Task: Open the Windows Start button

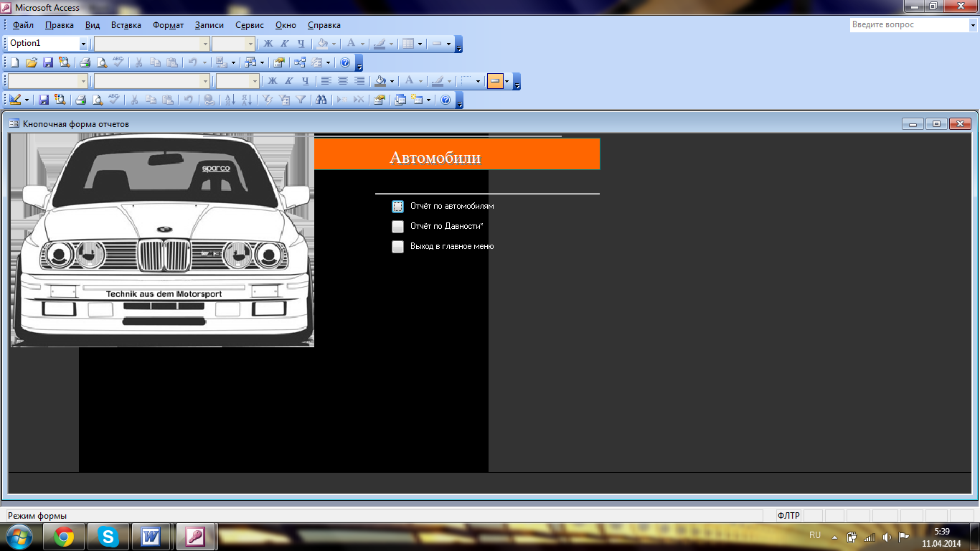Action: click(x=19, y=536)
